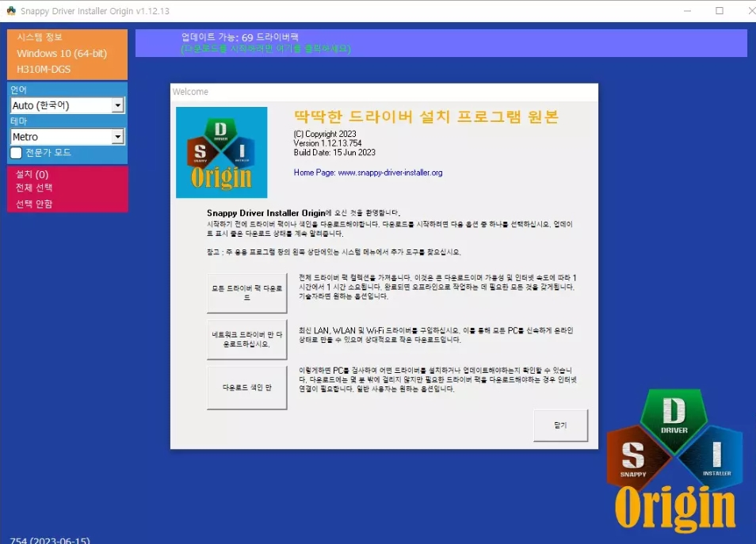Viewport: 756px width, 544px height.
Task: Click the Build Date: 15 Jun 2023 text
Action: coord(334,152)
